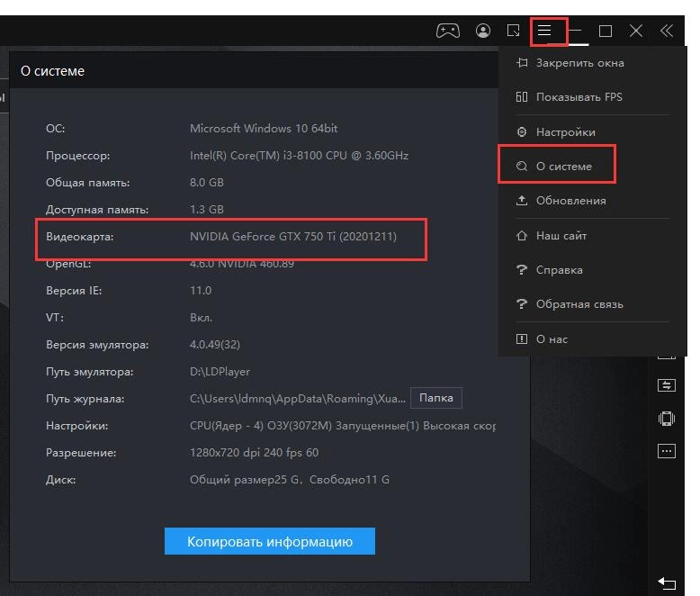
Task: Open О нас menu entry
Action: coord(551,339)
